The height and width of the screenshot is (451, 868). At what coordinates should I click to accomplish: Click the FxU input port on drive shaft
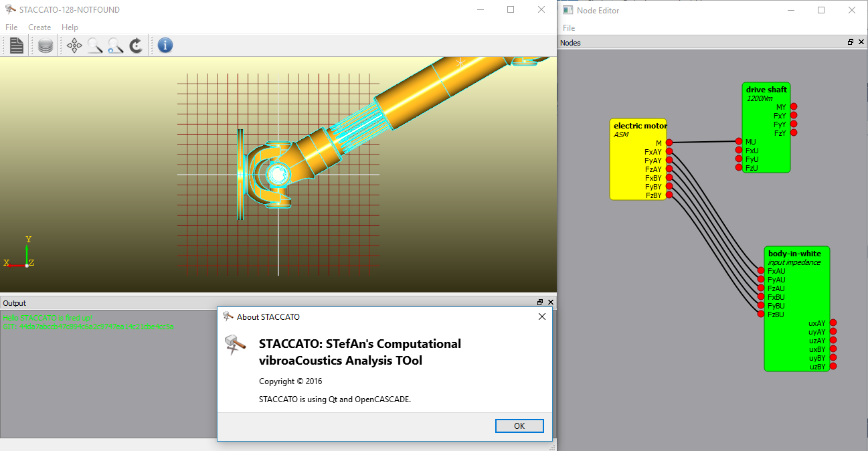tap(739, 150)
